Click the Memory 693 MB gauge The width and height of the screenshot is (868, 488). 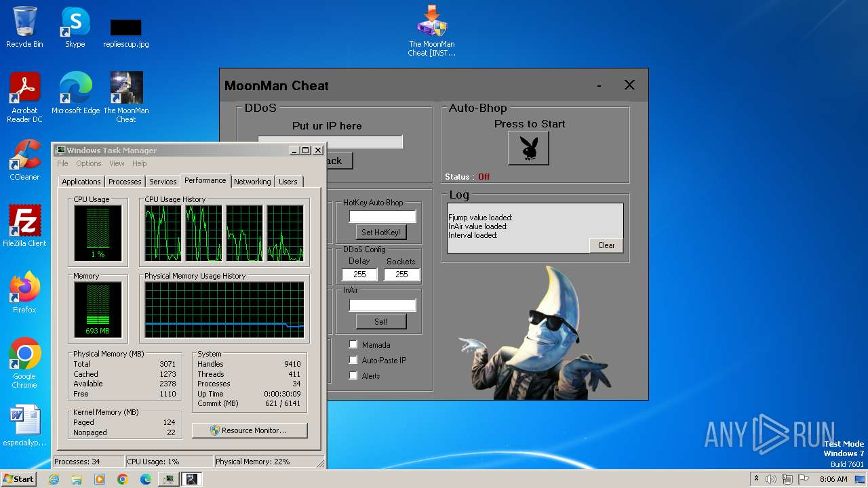pos(98,310)
